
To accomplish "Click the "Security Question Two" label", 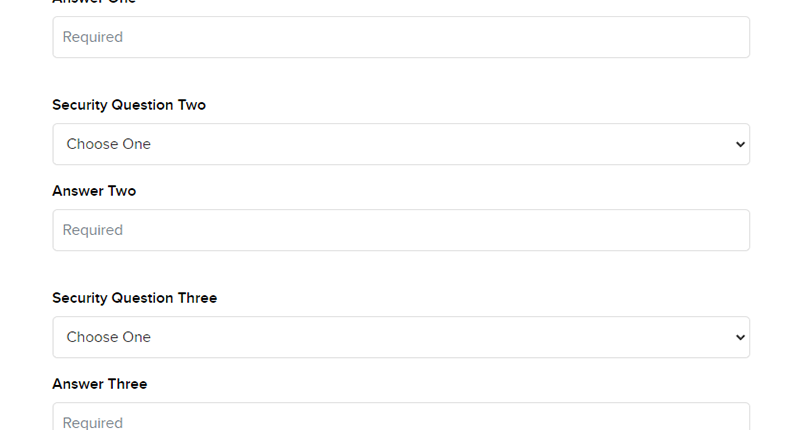I will coord(129,105).
